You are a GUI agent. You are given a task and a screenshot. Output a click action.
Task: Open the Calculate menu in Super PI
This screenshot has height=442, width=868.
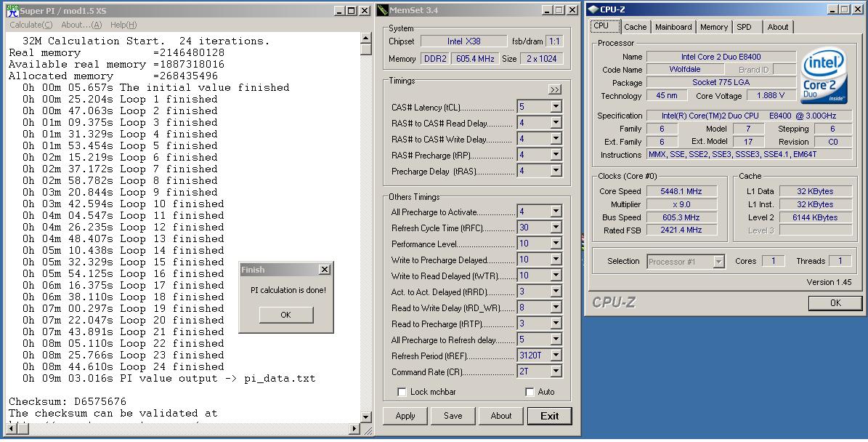tap(31, 25)
